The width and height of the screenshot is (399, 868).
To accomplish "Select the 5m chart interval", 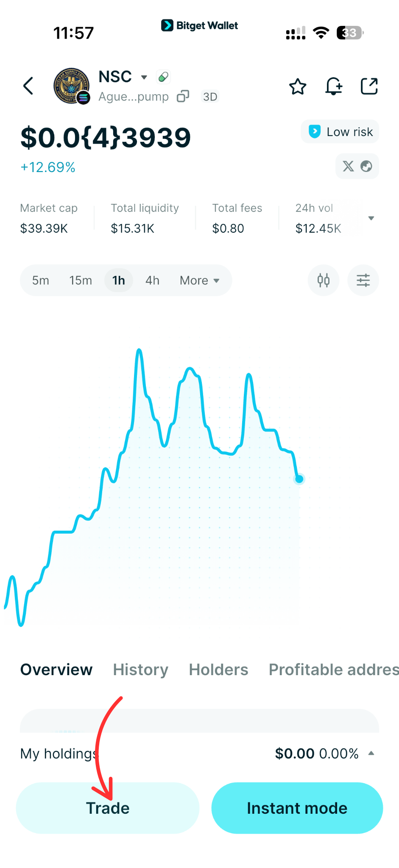I will tap(41, 281).
